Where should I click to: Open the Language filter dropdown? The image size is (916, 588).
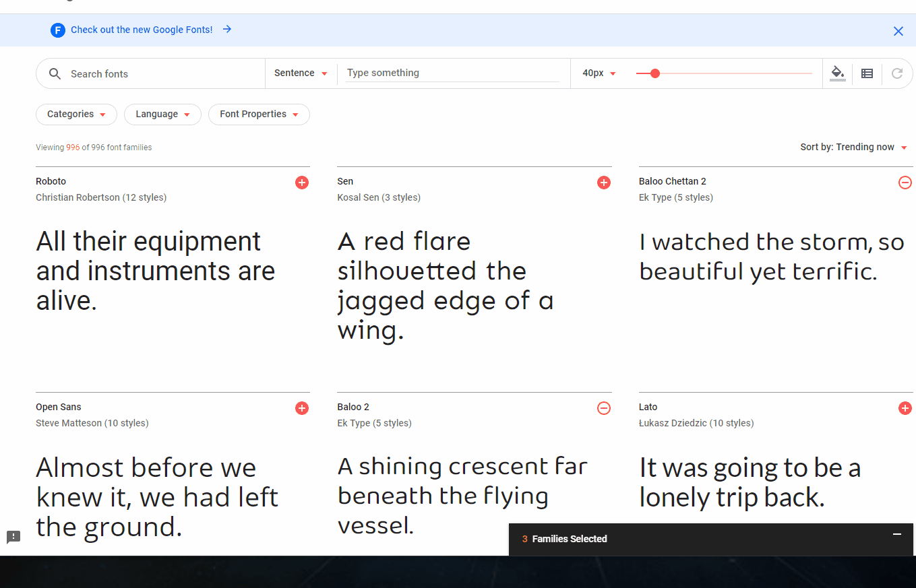162,115
